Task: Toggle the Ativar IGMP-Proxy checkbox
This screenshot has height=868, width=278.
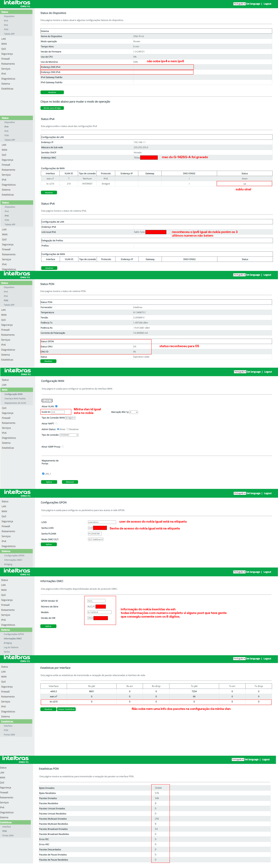Action: click(63, 447)
